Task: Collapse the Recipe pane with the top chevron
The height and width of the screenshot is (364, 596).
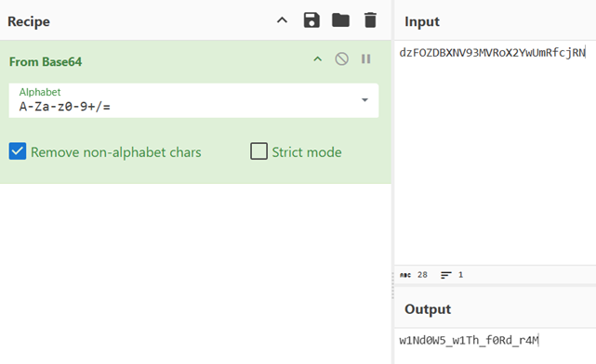Action: [282, 20]
